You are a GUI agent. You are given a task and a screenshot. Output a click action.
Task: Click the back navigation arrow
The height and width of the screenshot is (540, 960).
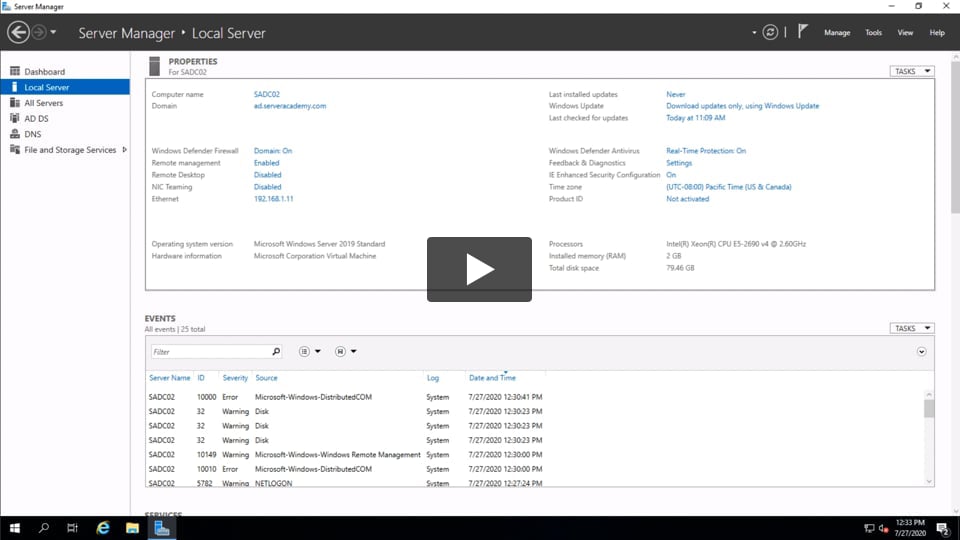[18, 33]
